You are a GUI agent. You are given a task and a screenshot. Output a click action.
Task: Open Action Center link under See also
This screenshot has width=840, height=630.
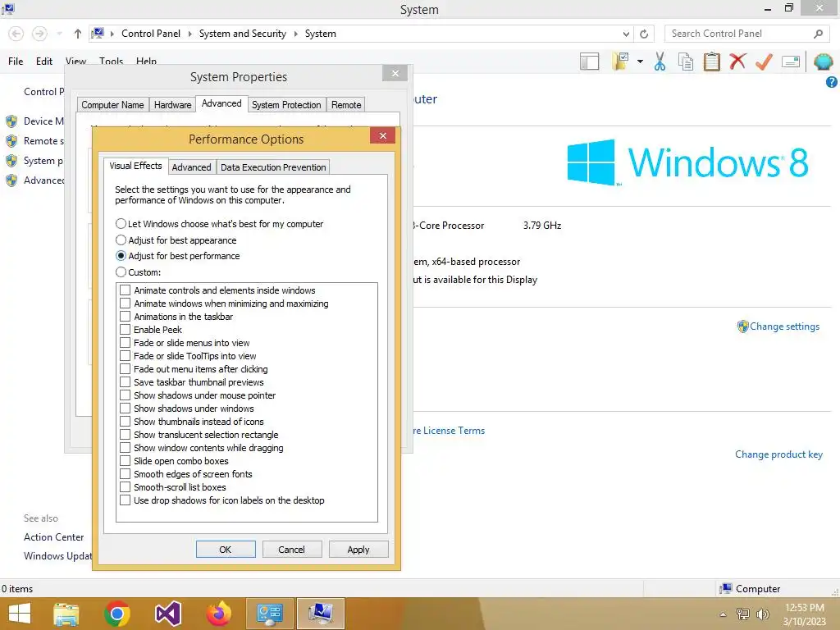(53, 536)
